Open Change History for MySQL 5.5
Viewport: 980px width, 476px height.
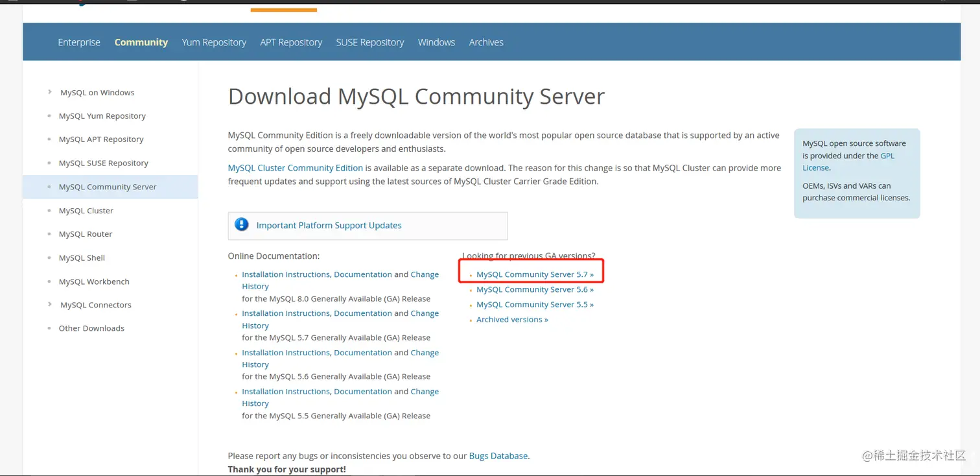(425, 392)
